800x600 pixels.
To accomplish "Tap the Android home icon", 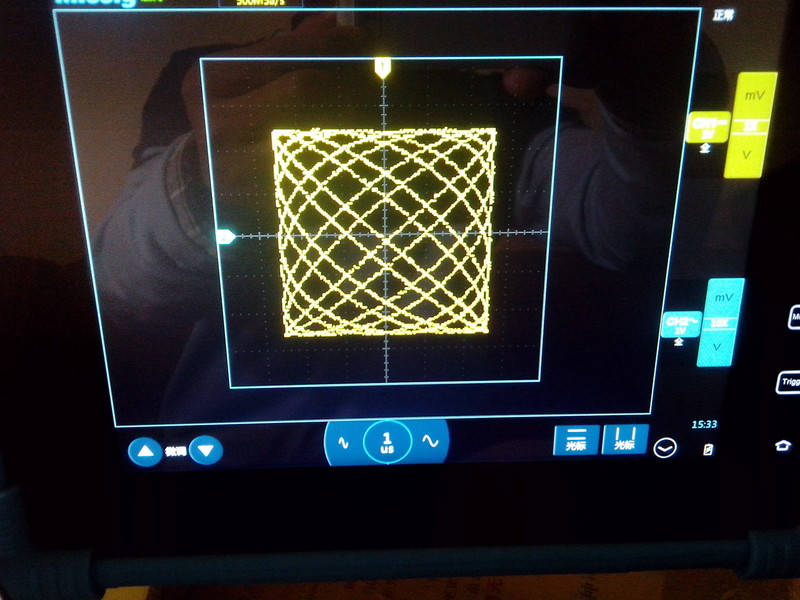I will [782, 445].
